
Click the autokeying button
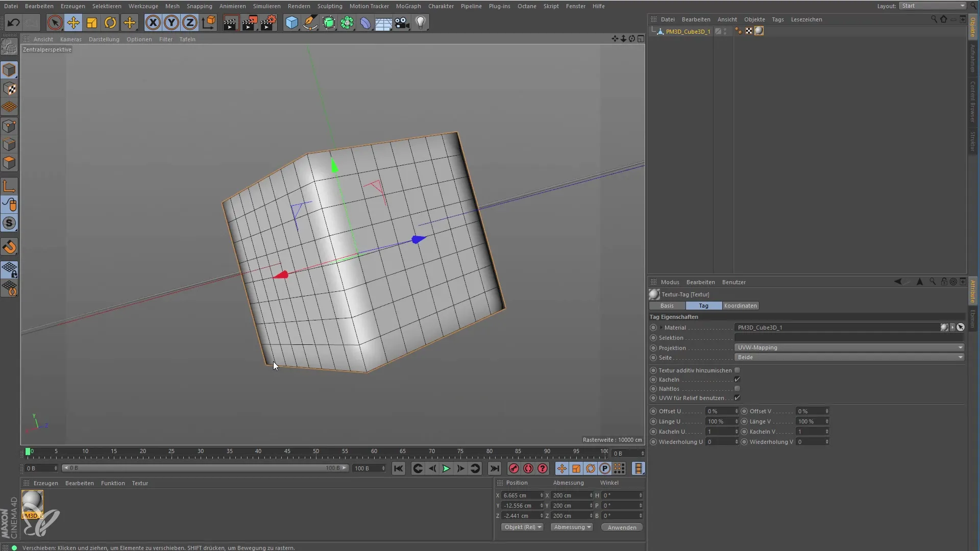pyautogui.click(x=528, y=468)
